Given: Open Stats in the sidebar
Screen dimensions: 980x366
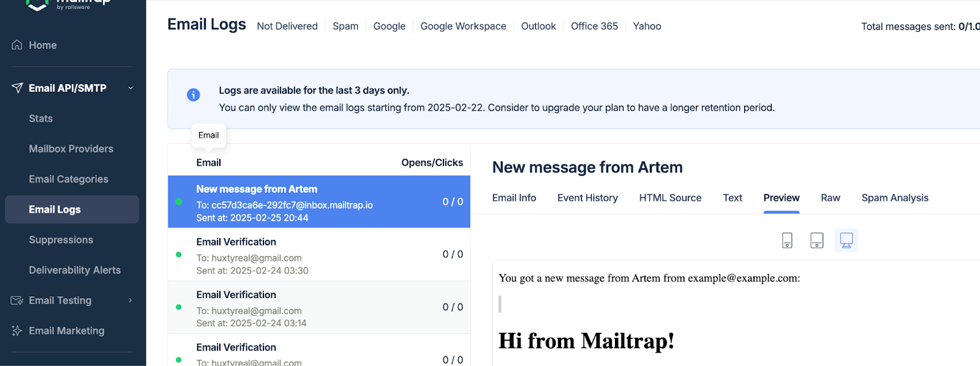Looking at the screenshot, I should tap(40, 119).
